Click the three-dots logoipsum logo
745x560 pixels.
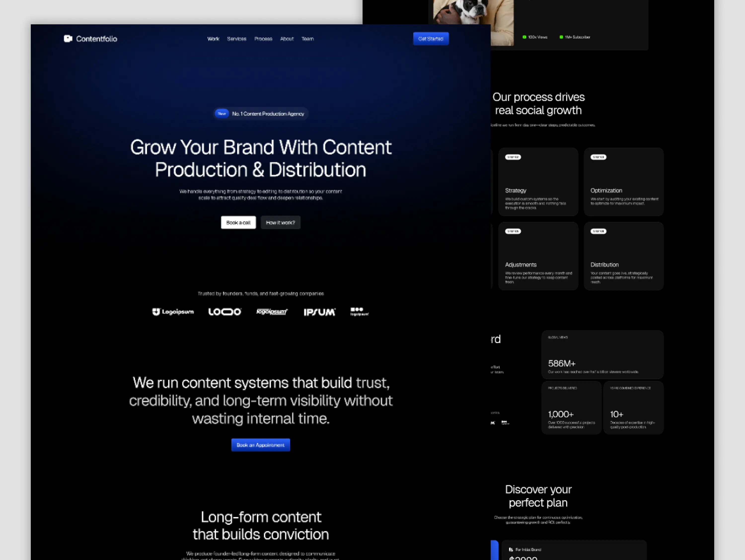359,312
